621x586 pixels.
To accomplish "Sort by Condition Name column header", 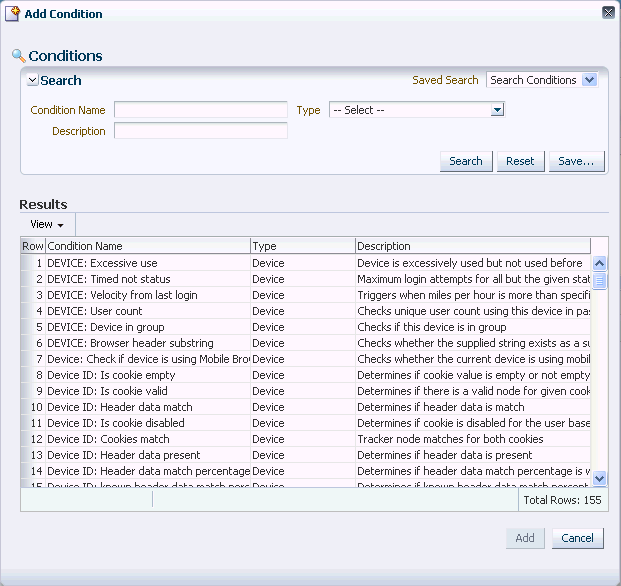I will [x=148, y=246].
